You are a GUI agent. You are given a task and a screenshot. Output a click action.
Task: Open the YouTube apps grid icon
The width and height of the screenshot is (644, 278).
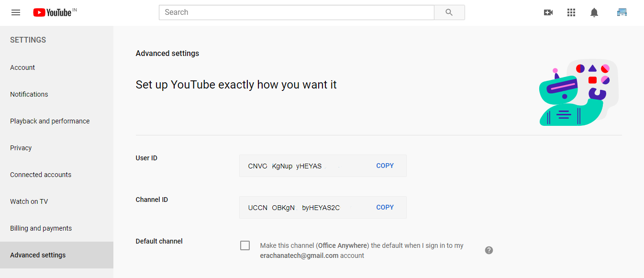click(x=571, y=12)
